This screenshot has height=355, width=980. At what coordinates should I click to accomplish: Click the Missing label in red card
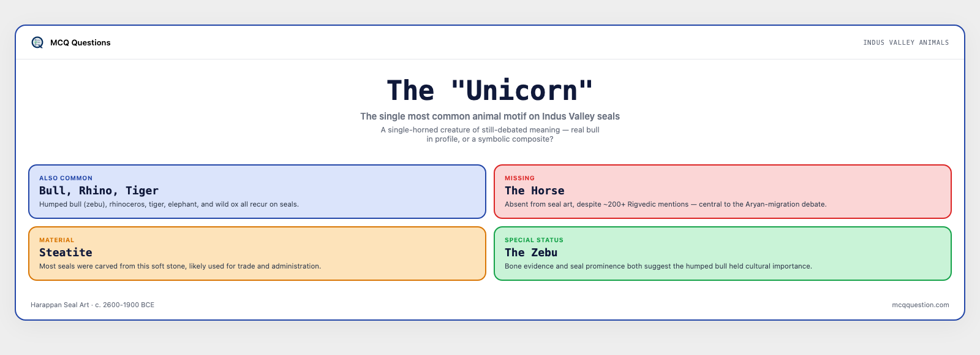[x=519, y=178]
